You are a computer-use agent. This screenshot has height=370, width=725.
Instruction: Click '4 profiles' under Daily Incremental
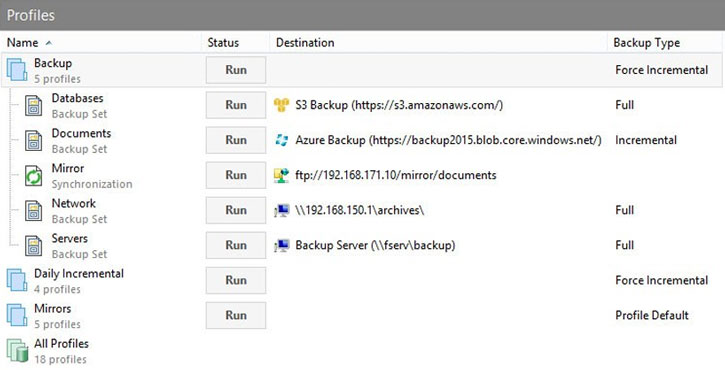point(57,290)
